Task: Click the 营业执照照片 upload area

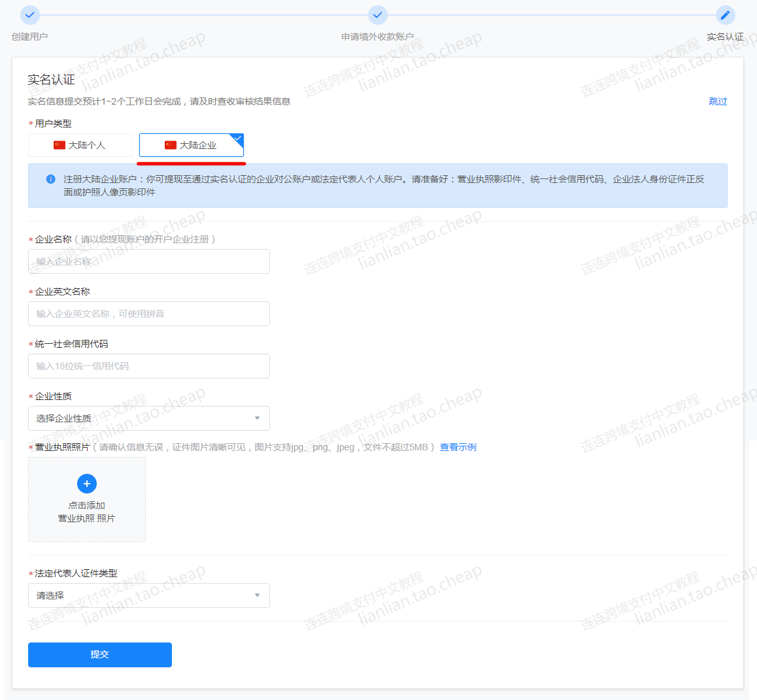Action: coord(87,499)
